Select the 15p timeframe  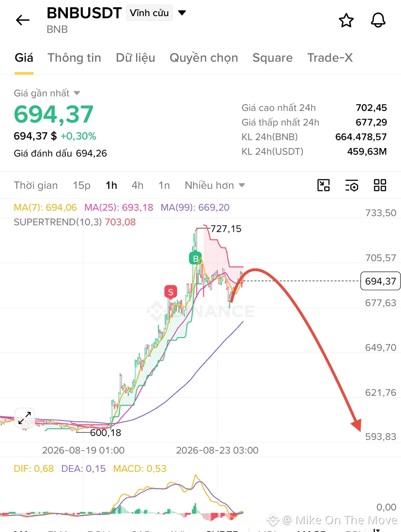point(82,185)
